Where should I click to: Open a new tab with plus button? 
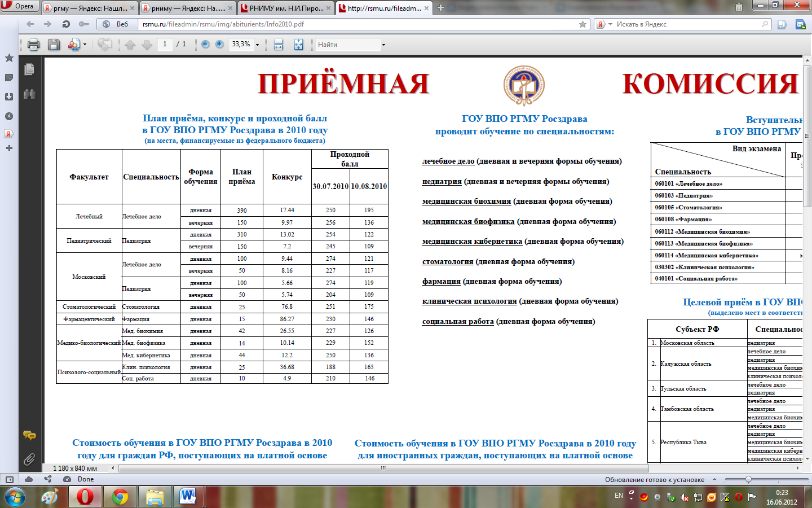[x=441, y=8]
